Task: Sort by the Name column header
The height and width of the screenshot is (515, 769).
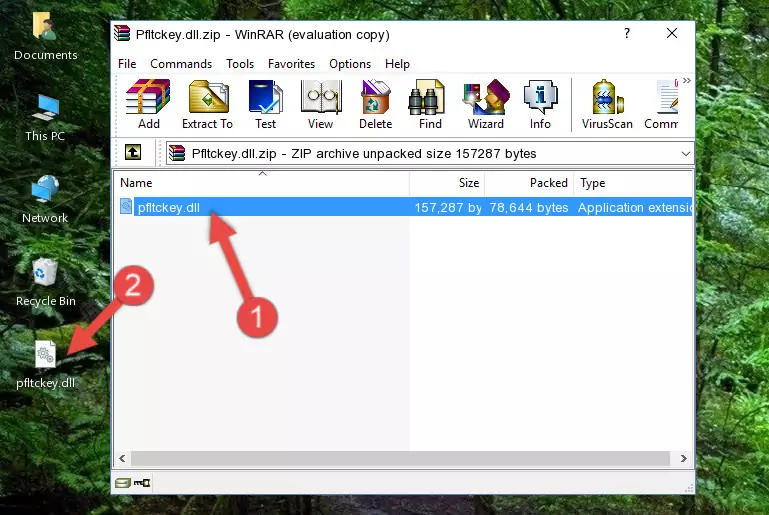Action: (x=262, y=183)
